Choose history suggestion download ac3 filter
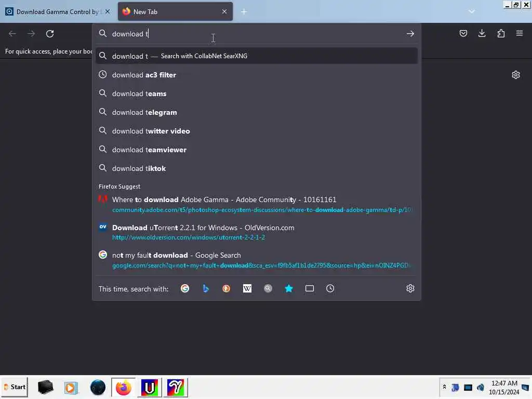The image size is (532, 399). tap(257, 75)
